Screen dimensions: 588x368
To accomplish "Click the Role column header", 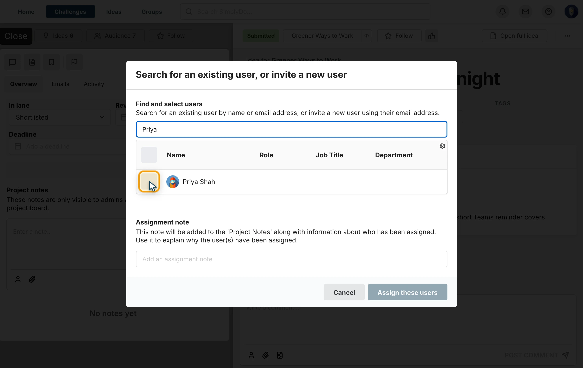I will click(266, 155).
